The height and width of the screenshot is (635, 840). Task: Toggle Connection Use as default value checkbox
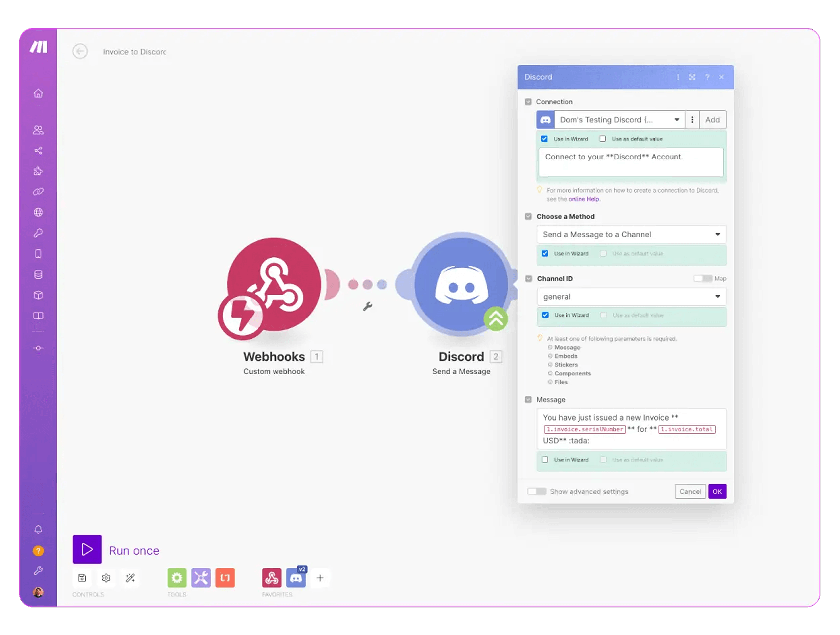pyautogui.click(x=603, y=139)
